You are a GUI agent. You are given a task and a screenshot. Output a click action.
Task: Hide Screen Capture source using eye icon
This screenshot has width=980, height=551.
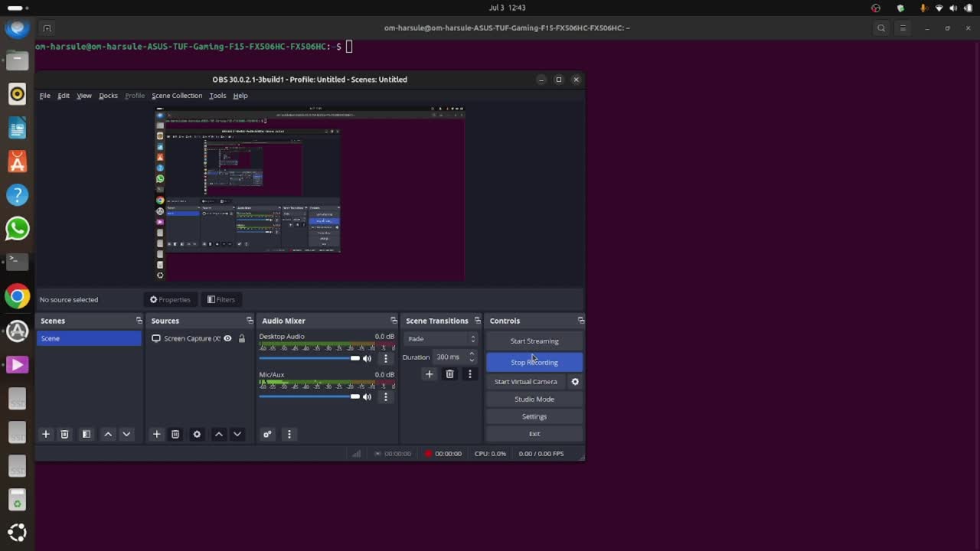[227, 338]
